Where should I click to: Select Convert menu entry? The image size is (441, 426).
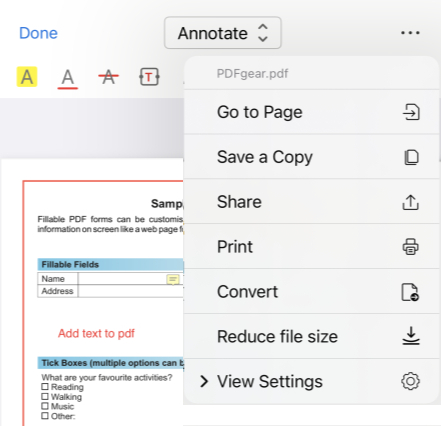click(311, 292)
